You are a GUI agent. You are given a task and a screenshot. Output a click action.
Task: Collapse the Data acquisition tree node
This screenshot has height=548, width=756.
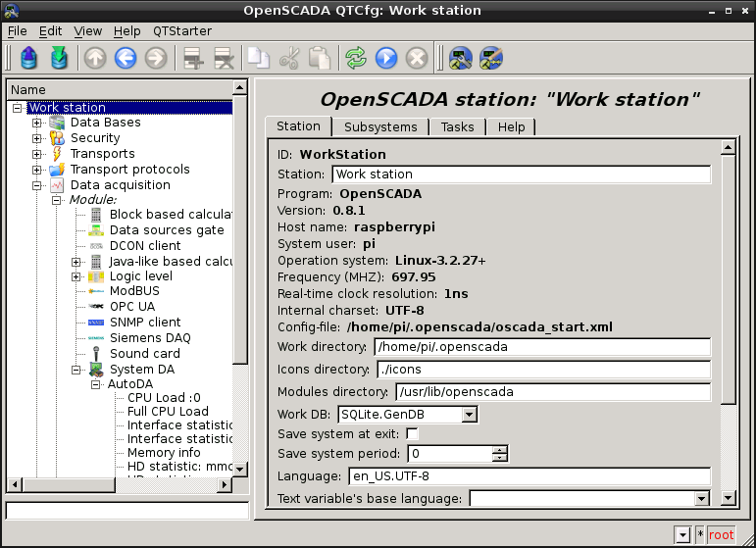(x=37, y=185)
